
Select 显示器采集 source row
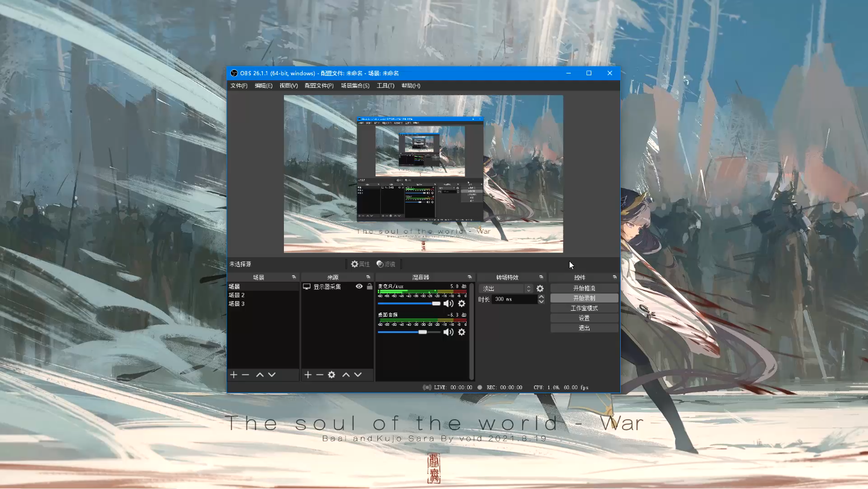click(x=338, y=287)
